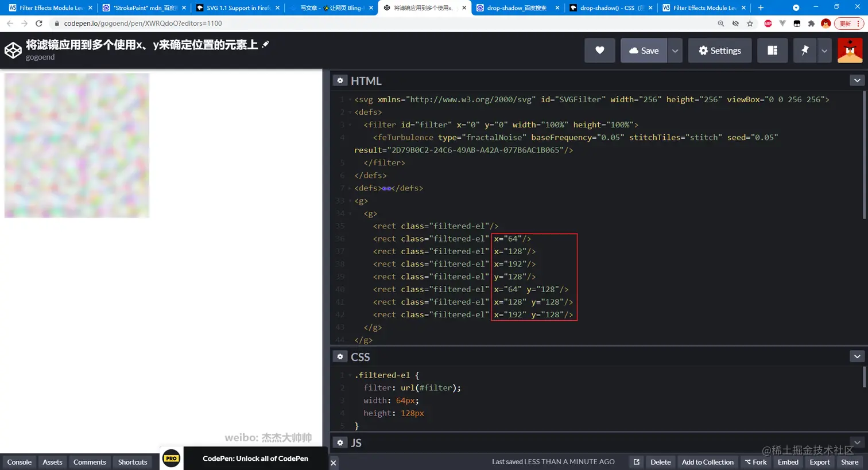Screen dimensions: 868x470
Task: Reload the page
Action: tap(39, 24)
